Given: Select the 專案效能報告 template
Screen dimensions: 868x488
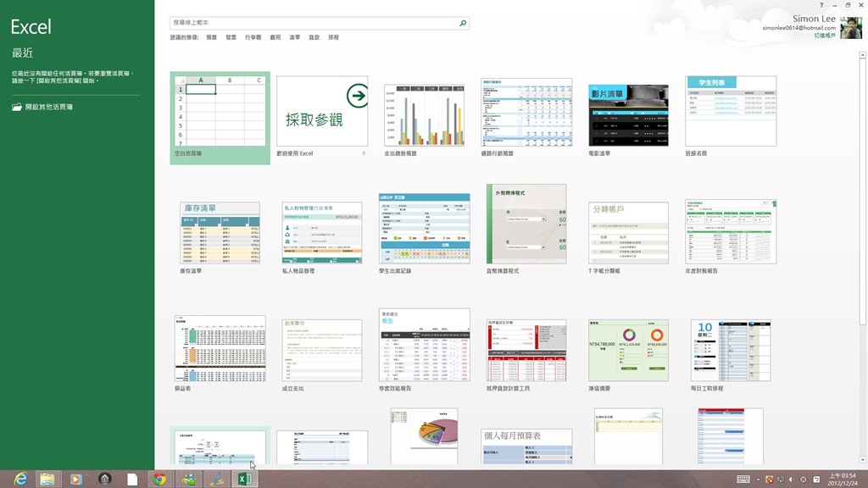Looking at the screenshot, I should (x=424, y=345).
